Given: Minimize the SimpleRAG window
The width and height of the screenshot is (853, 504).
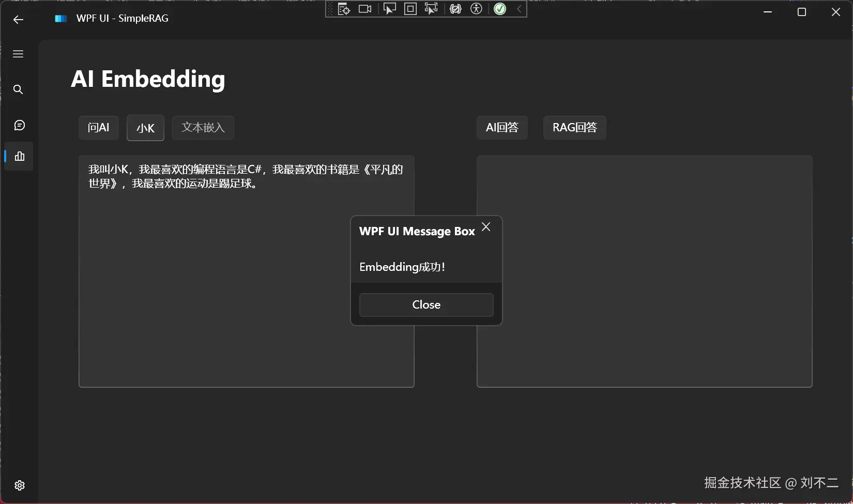Looking at the screenshot, I should pos(768,12).
